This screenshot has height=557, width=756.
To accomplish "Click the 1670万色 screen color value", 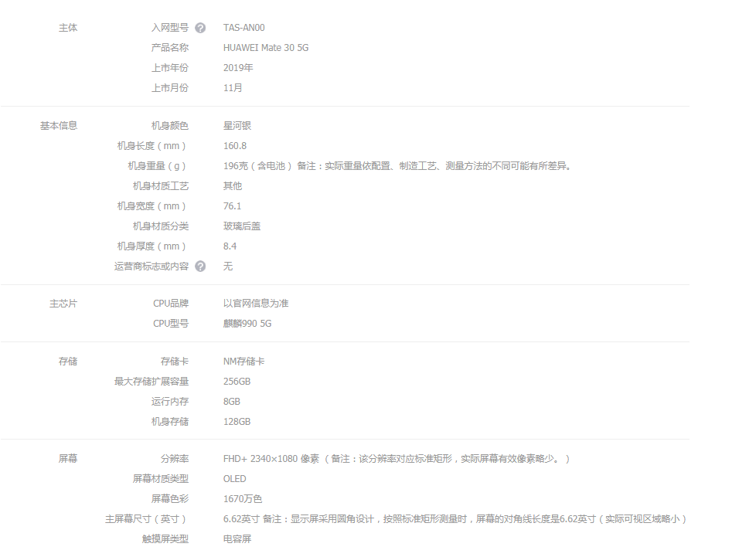I will [243, 499].
